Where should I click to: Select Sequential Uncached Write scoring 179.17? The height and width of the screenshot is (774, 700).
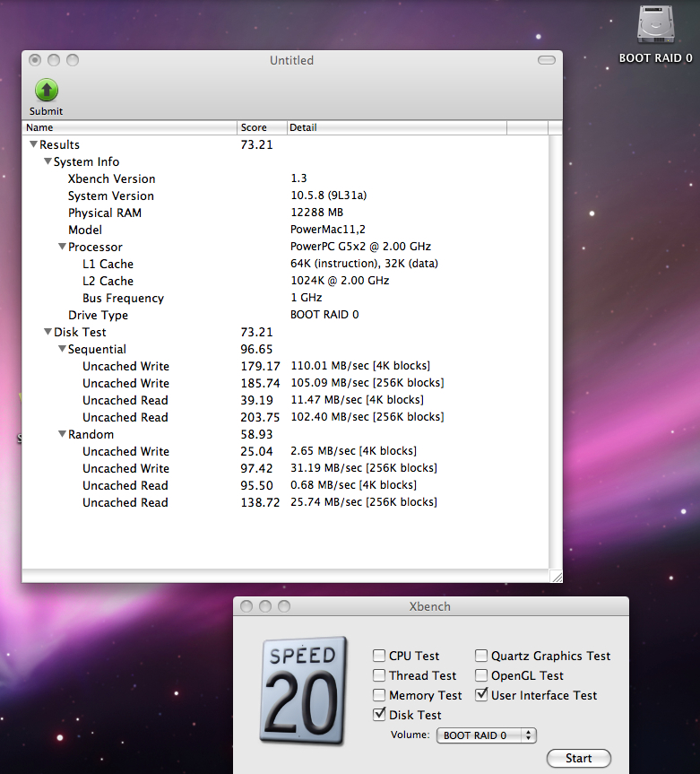285,366
